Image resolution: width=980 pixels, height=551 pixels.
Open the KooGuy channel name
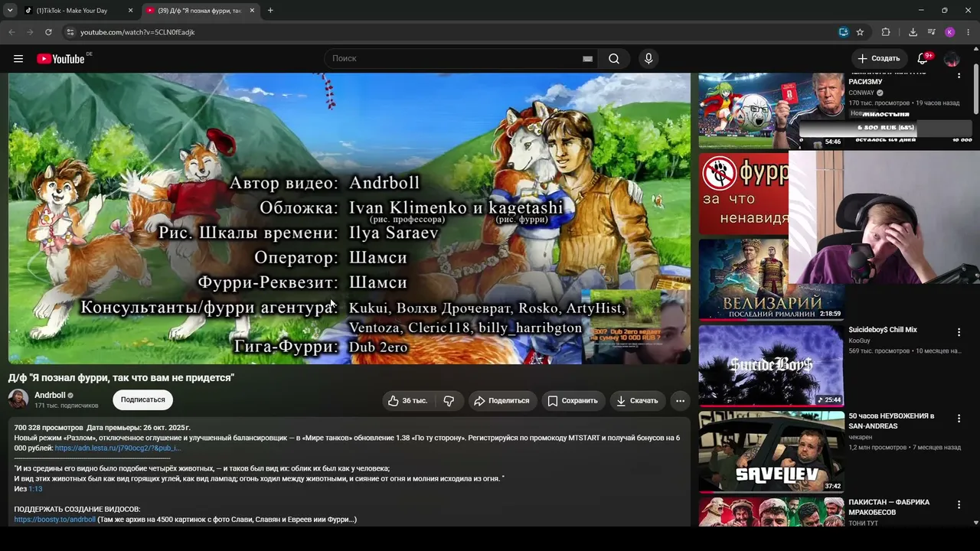coord(859,341)
